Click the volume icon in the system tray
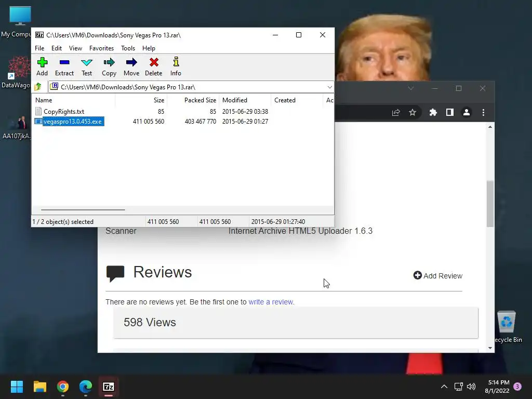 471,387
